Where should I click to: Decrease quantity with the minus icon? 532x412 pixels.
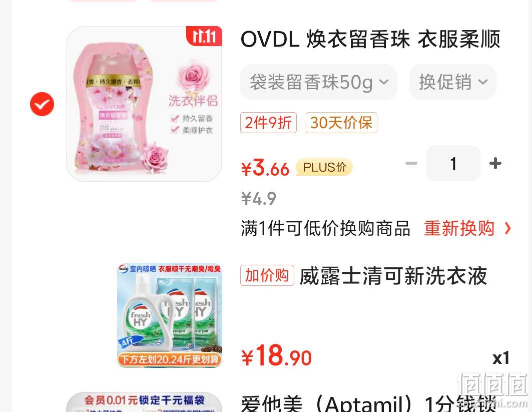pyautogui.click(x=411, y=163)
